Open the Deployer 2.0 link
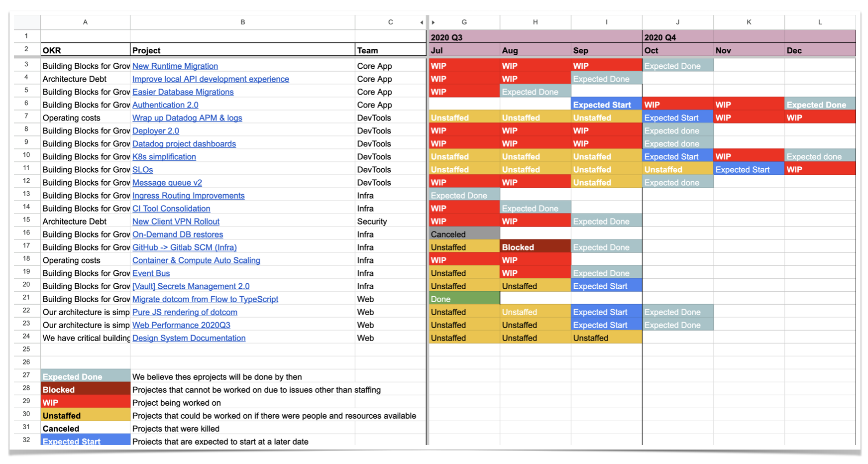 tap(156, 130)
